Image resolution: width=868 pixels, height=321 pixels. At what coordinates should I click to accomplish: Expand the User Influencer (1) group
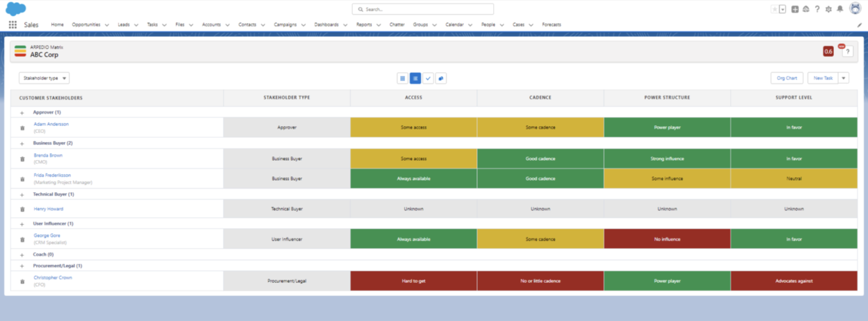click(22, 224)
